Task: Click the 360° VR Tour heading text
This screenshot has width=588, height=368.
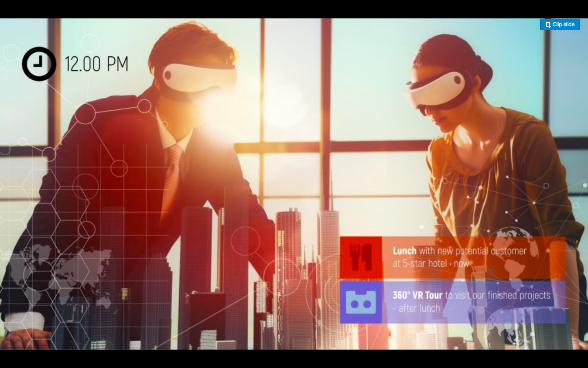Action: 417,295
